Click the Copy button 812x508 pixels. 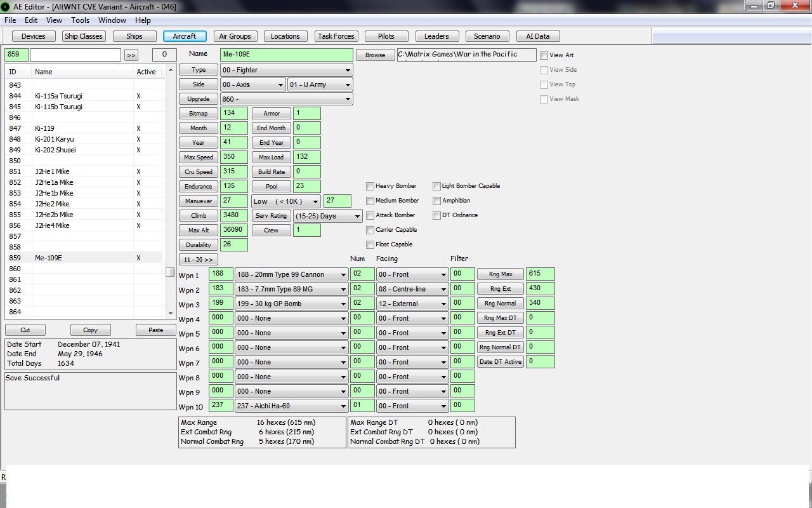click(91, 330)
